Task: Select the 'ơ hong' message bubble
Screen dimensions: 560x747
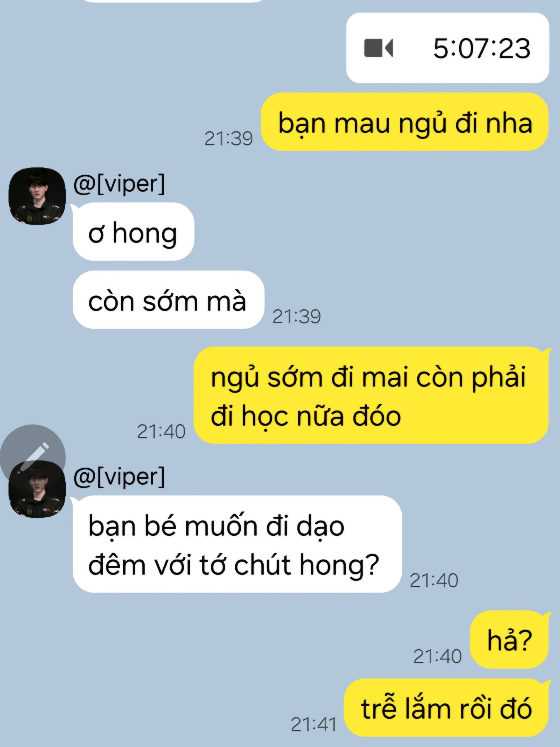Action: [x=133, y=231]
